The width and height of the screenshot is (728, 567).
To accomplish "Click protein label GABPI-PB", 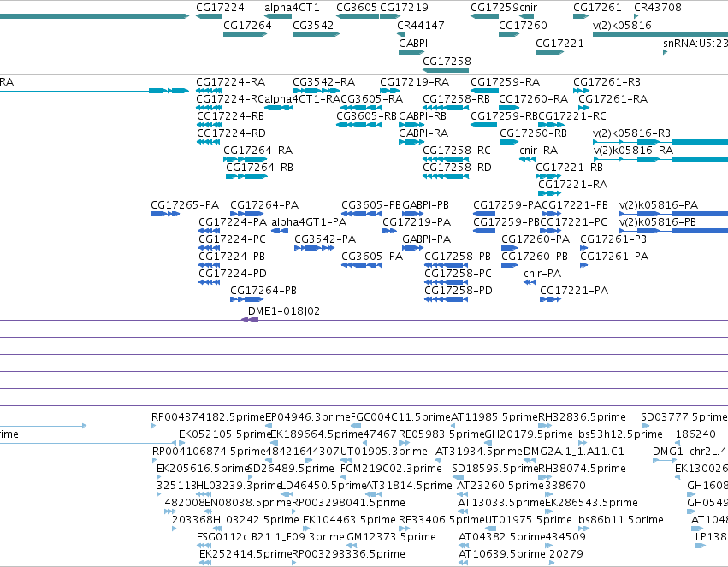I will click(426, 205).
